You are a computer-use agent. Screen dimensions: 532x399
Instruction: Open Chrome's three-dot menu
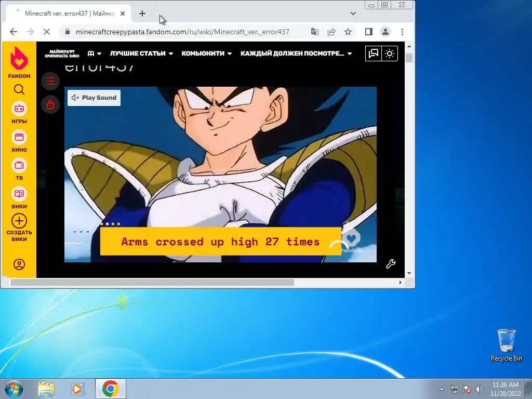pyautogui.click(x=402, y=32)
